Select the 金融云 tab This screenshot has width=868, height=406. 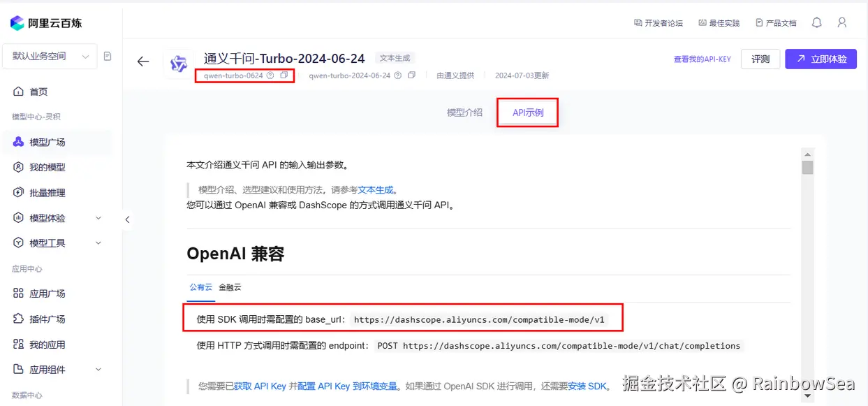230,287
